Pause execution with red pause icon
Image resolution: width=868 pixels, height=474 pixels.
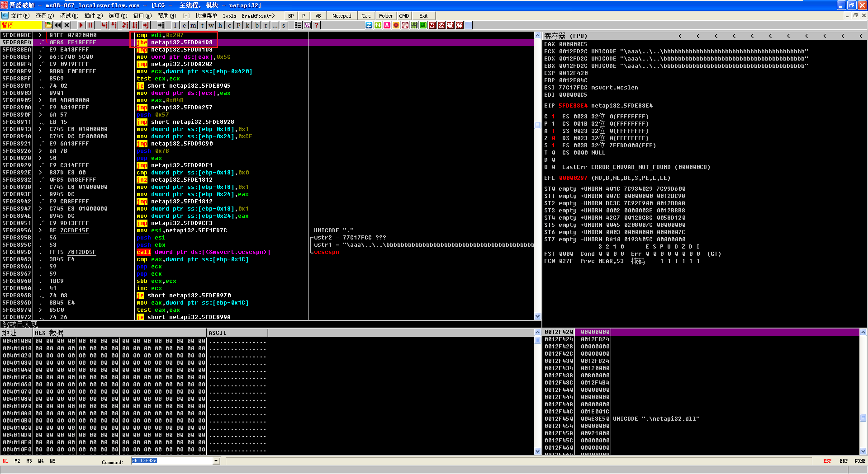90,25
